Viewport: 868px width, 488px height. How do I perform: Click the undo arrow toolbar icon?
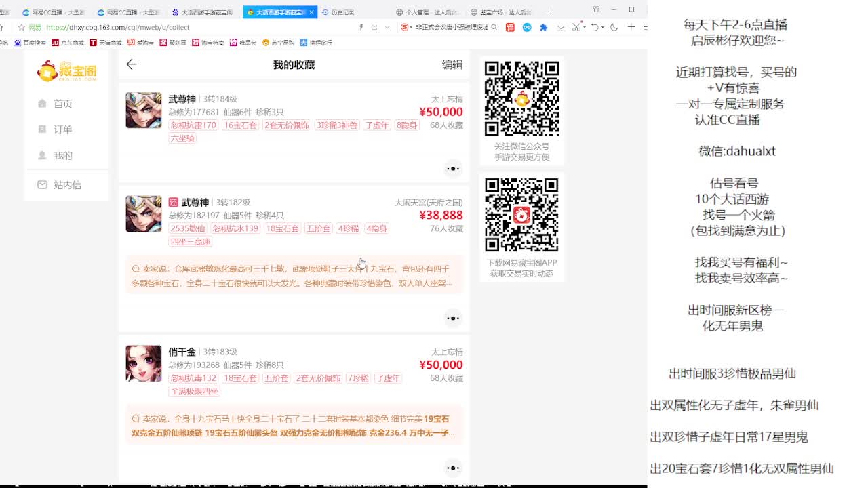(595, 27)
